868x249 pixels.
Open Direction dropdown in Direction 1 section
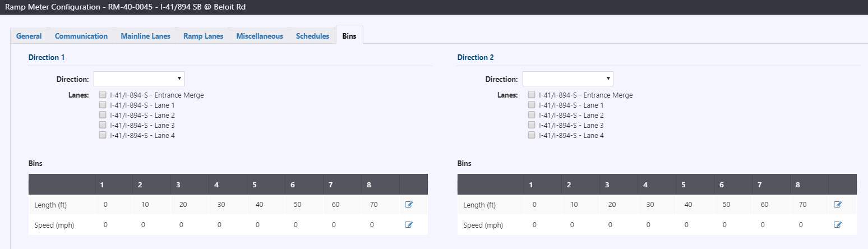click(139, 79)
